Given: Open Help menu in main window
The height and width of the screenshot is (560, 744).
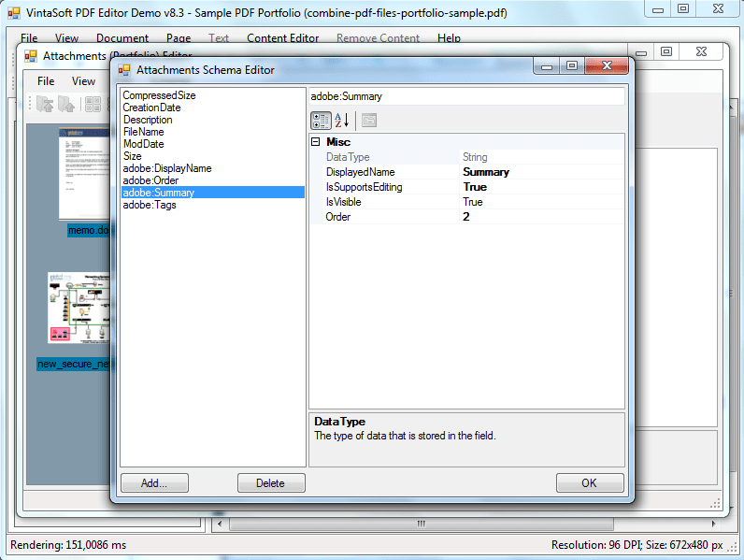Looking at the screenshot, I should pyautogui.click(x=449, y=38).
